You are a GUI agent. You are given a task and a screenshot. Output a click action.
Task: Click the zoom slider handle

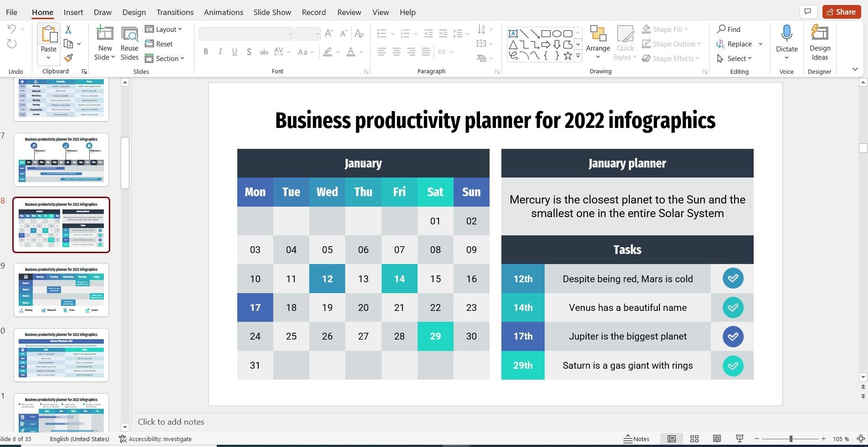(x=791, y=439)
